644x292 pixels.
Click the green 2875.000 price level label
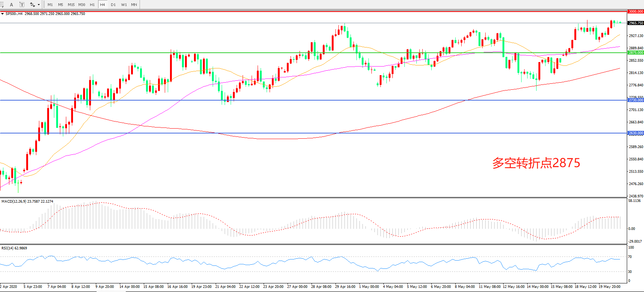click(635, 53)
